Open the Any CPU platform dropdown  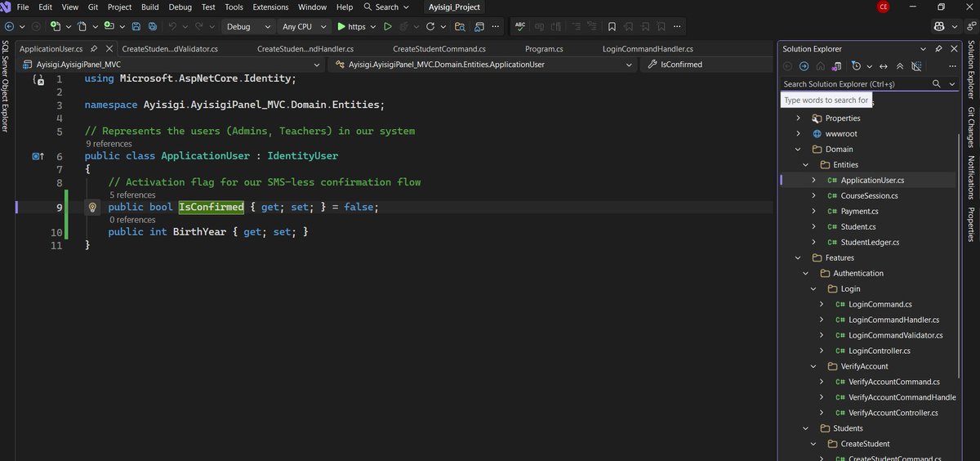click(304, 26)
